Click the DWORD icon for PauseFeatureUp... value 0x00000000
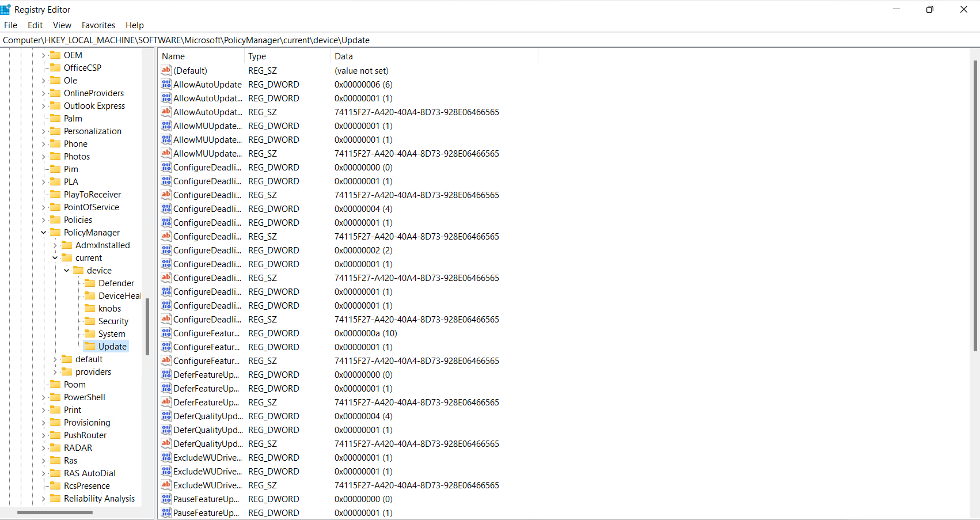Viewport: 980px width, 520px height. 166,499
